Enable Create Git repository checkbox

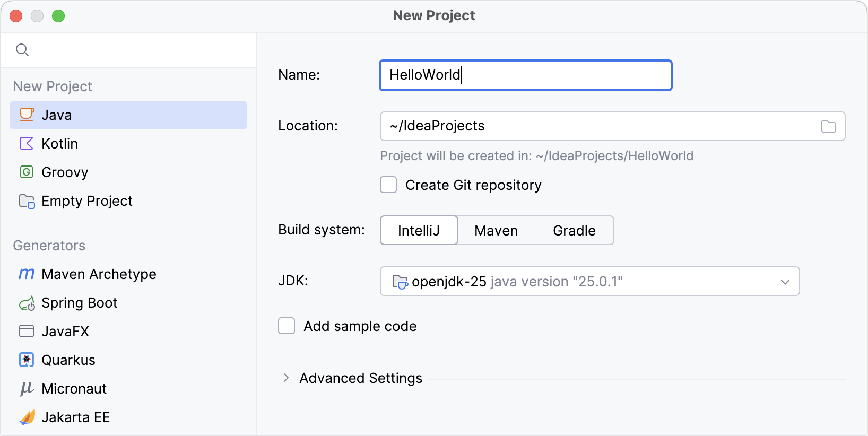[x=388, y=185]
